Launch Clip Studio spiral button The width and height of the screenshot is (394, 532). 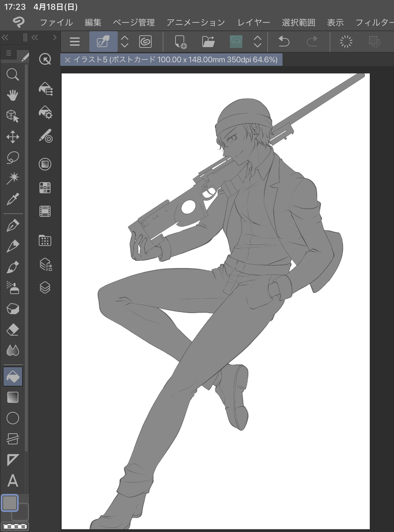(x=145, y=41)
